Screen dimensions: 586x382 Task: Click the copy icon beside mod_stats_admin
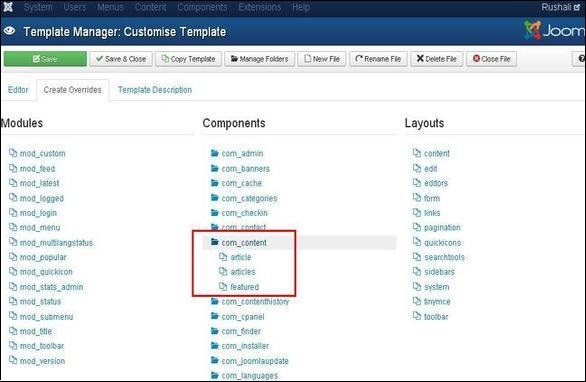(x=13, y=287)
